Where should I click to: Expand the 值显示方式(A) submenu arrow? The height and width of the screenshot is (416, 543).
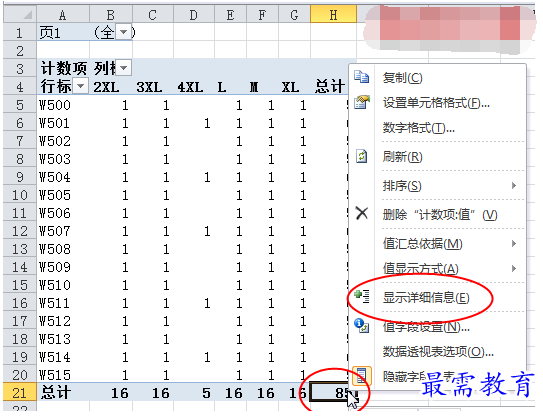[514, 268]
